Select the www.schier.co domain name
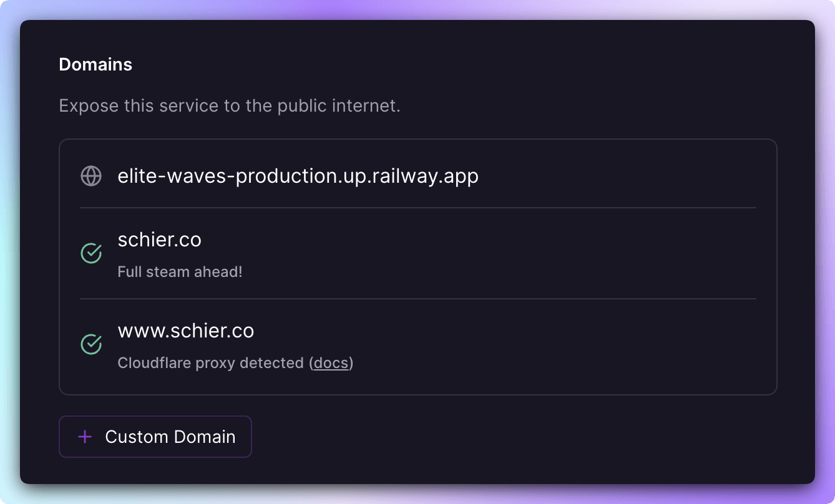The height and width of the screenshot is (504, 835). tap(185, 331)
